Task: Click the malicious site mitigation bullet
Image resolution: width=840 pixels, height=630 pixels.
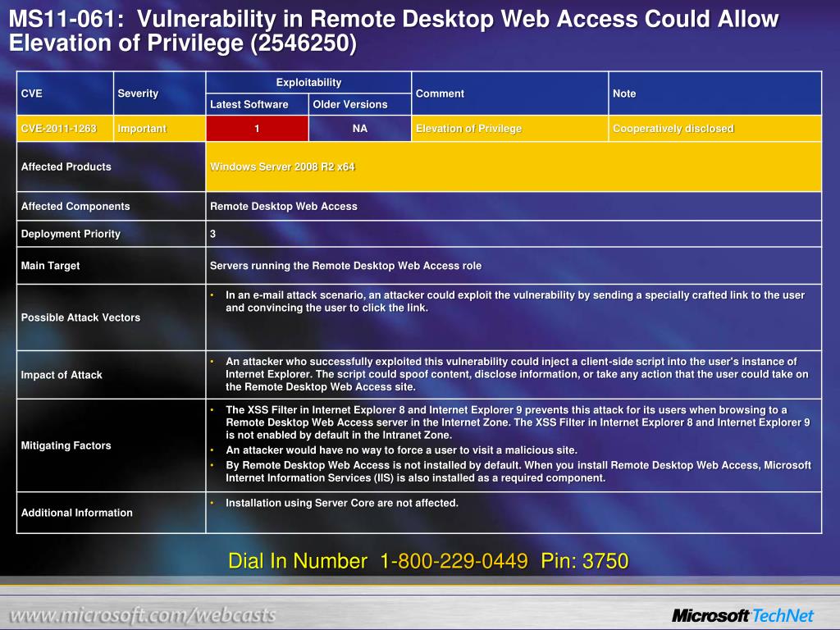Action: point(401,450)
